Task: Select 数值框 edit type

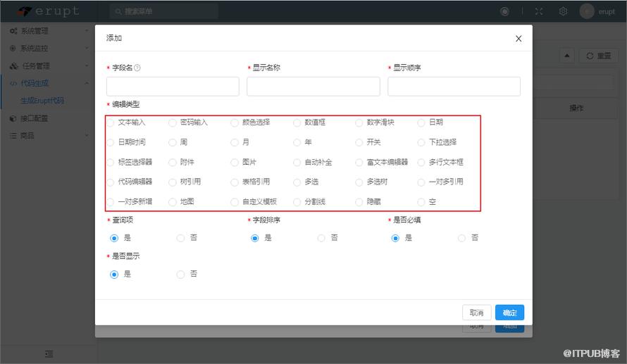Action: [297, 123]
